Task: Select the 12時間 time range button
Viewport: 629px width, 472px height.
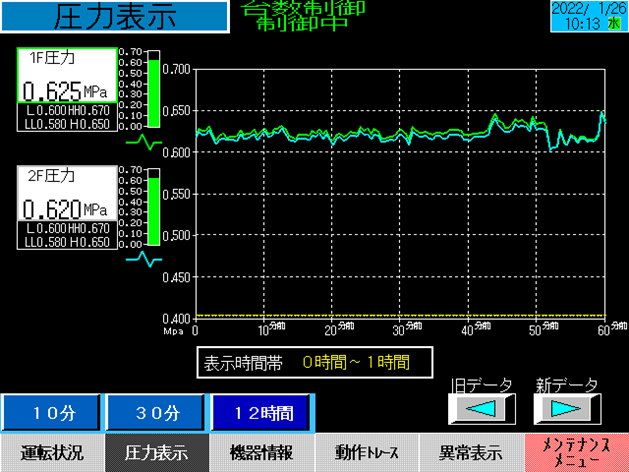Action: pyautogui.click(x=261, y=412)
